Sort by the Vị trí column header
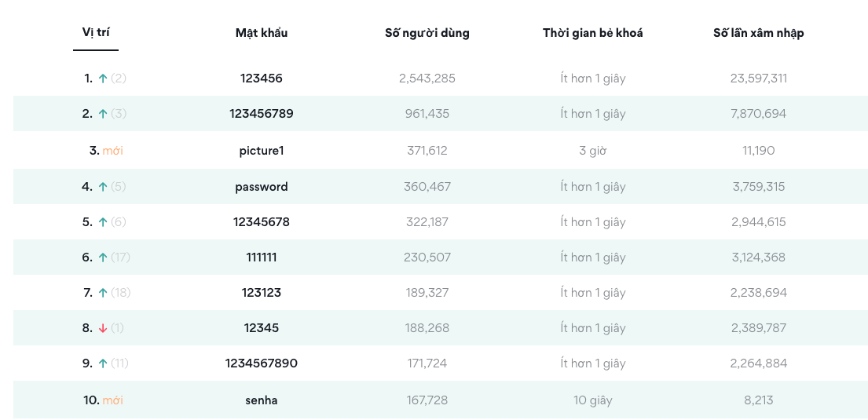Image resolution: width=868 pixels, height=420 pixels. [x=96, y=32]
